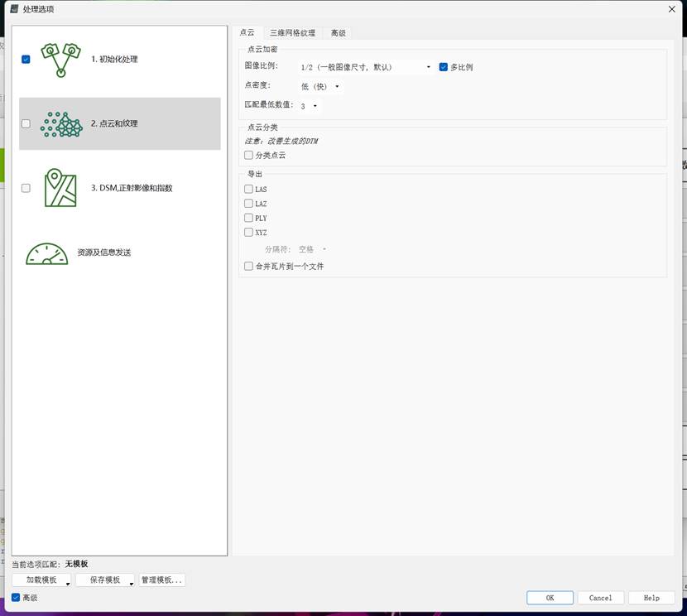
Task: Click the Initial Processing camera triangulation icon
Action: (x=61, y=60)
